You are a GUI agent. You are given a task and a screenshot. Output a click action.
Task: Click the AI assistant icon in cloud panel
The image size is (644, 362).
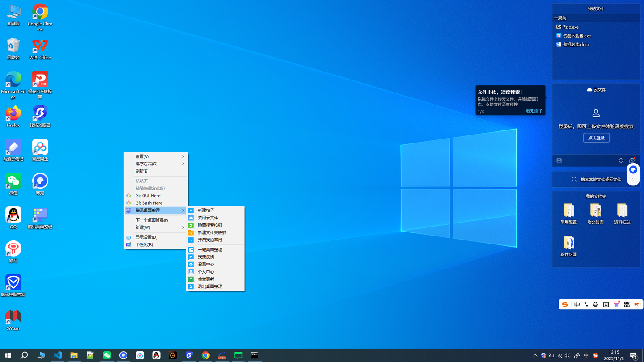pyautogui.click(x=632, y=160)
